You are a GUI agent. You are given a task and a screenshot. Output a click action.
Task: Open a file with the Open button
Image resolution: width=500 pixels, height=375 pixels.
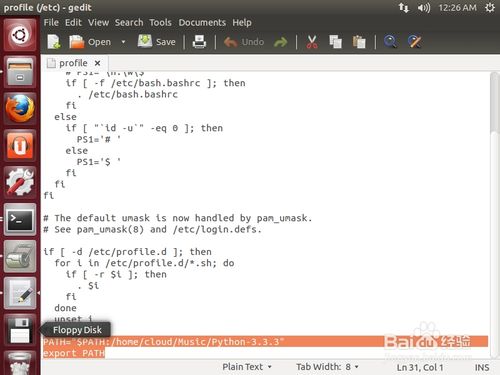coord(90,42)
